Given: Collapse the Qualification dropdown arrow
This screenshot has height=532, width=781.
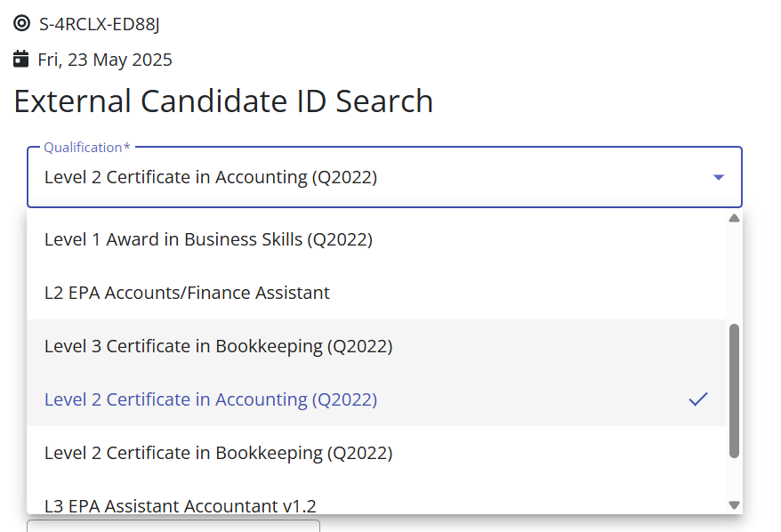Looking at the screenshot, I should click(x=718, y=177).
